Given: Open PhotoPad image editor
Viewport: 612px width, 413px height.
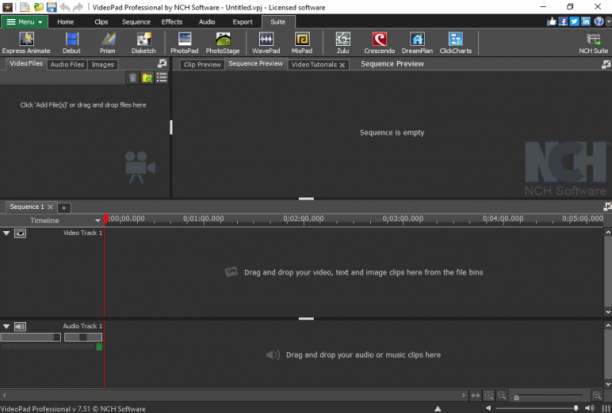Looking at the screenshot, I should point(184,43).
